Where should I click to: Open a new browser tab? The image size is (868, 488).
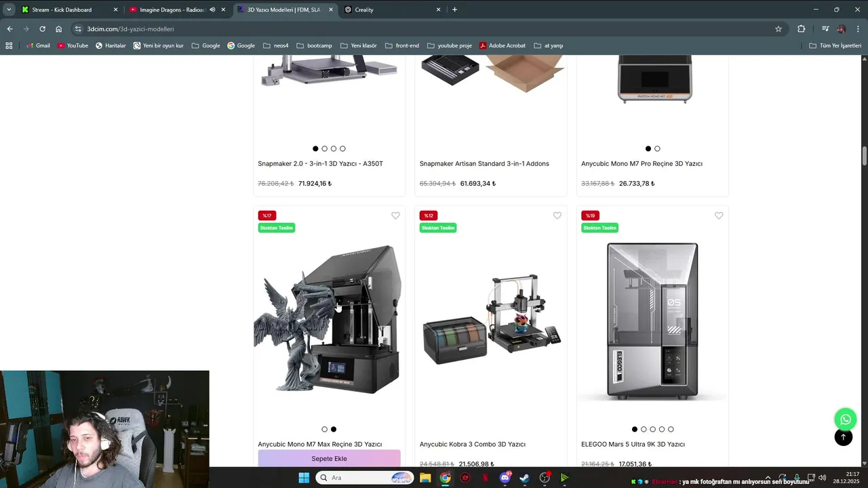[454, 9]
